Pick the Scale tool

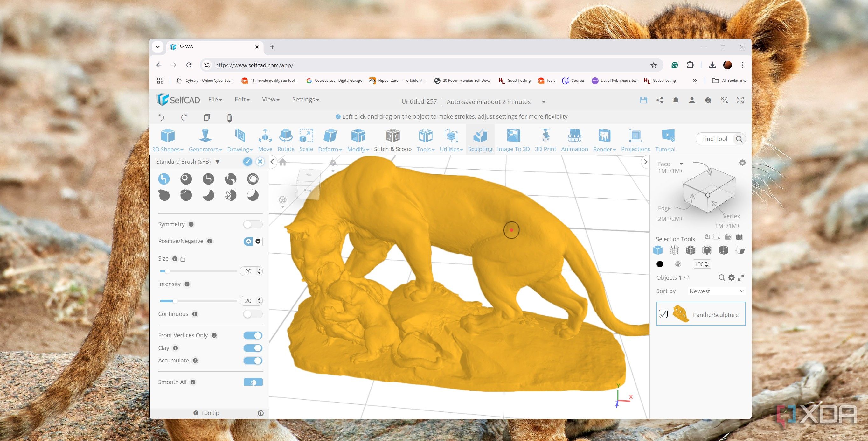click(x=306, y=140)
